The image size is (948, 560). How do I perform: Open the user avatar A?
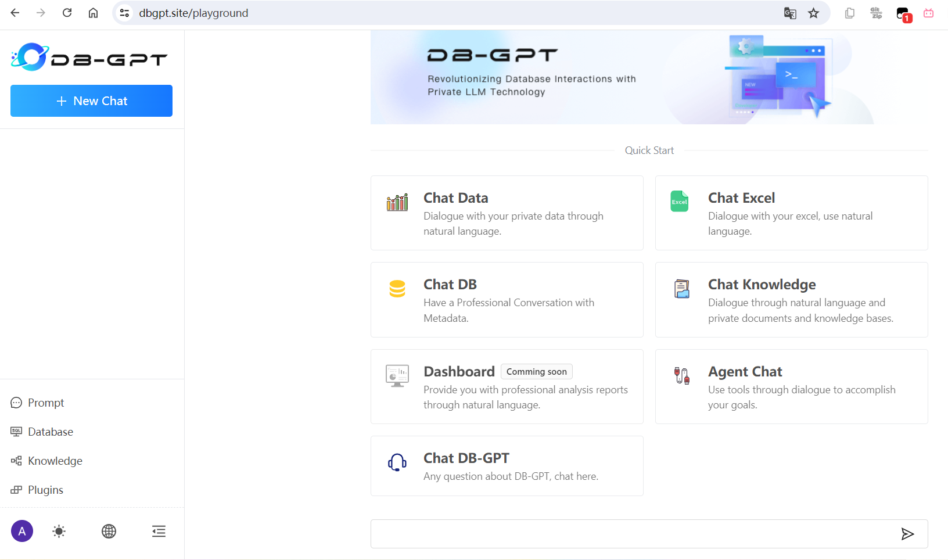pyautogui.click(x=22, y=531)
